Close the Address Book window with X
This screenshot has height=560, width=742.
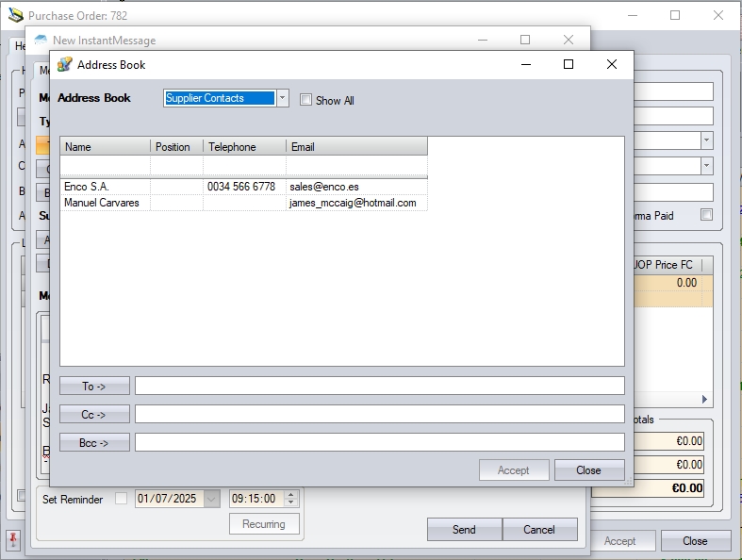pyautogui.click(x=611, y=64)
